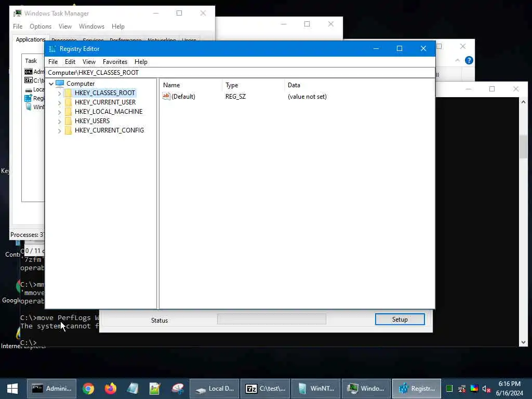Collapse ribbon chevron beside help icon

(x=457, y=60)
